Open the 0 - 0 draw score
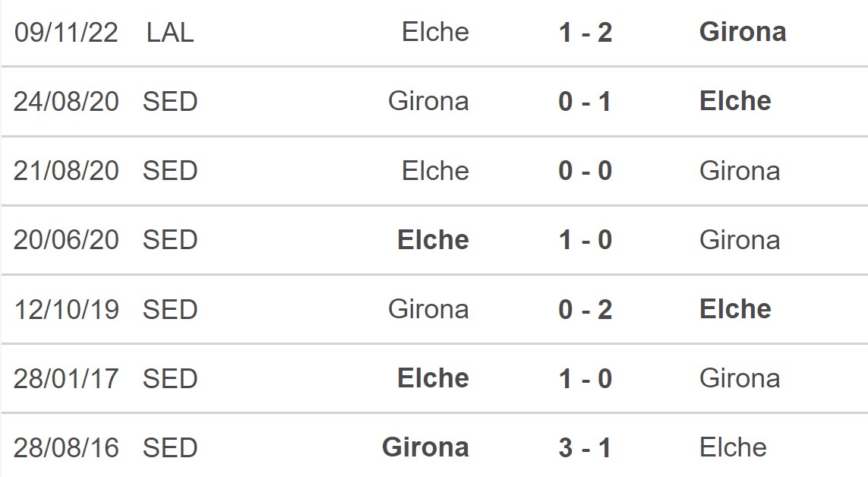868x477 pixels. point(586,170)
